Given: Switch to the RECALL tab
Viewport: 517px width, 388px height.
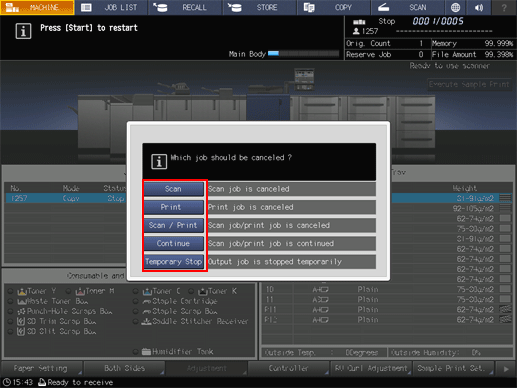Looking at the screenshot, I should pyautogui.click(x=185, y=7).
